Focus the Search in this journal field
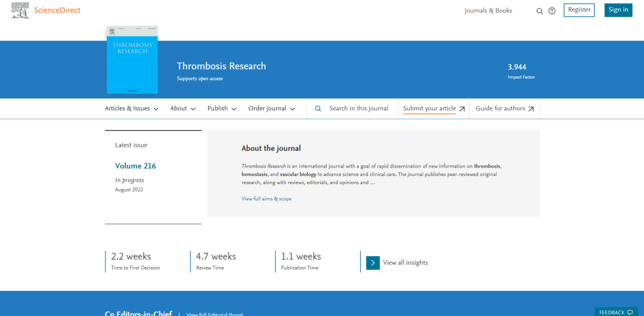This screenshot has width=644, height=316. 358,109
